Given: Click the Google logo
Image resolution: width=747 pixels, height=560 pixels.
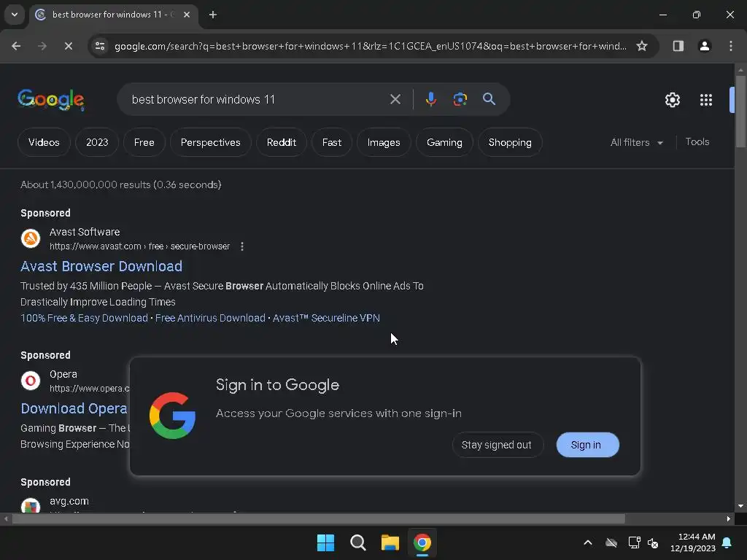Looking at the screenshot, I should (x=51, y=99).
